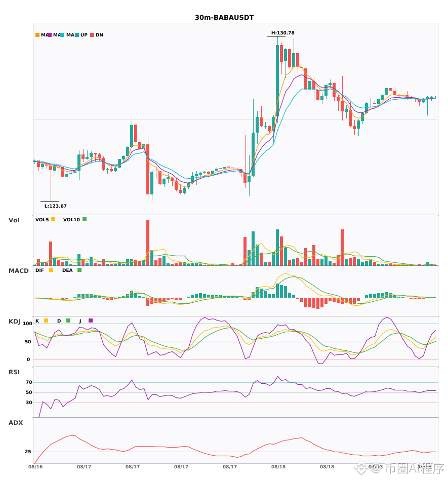Screen dimensions: 448x481
Task: Select the VOL5 legend text
Action: (42, 220)
